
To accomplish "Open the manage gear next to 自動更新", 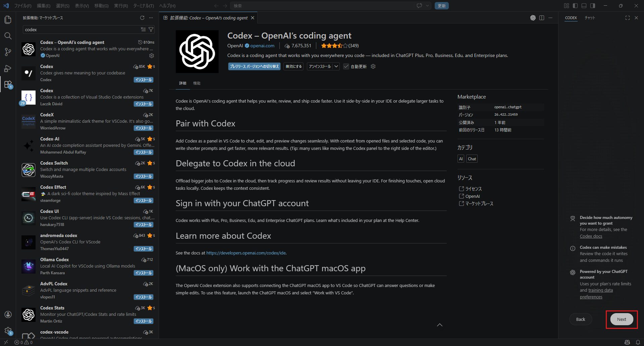I will tap(373, 66).
